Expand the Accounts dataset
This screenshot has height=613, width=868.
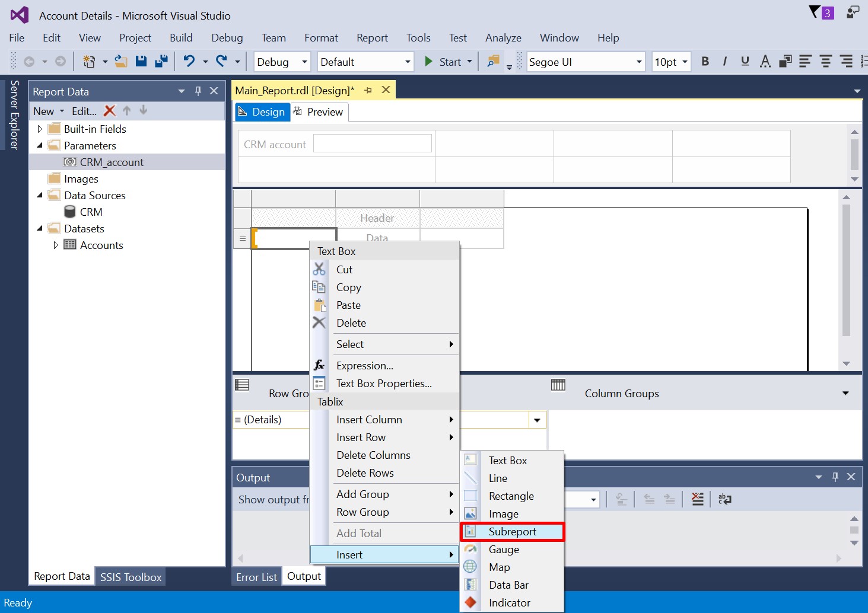56,245
